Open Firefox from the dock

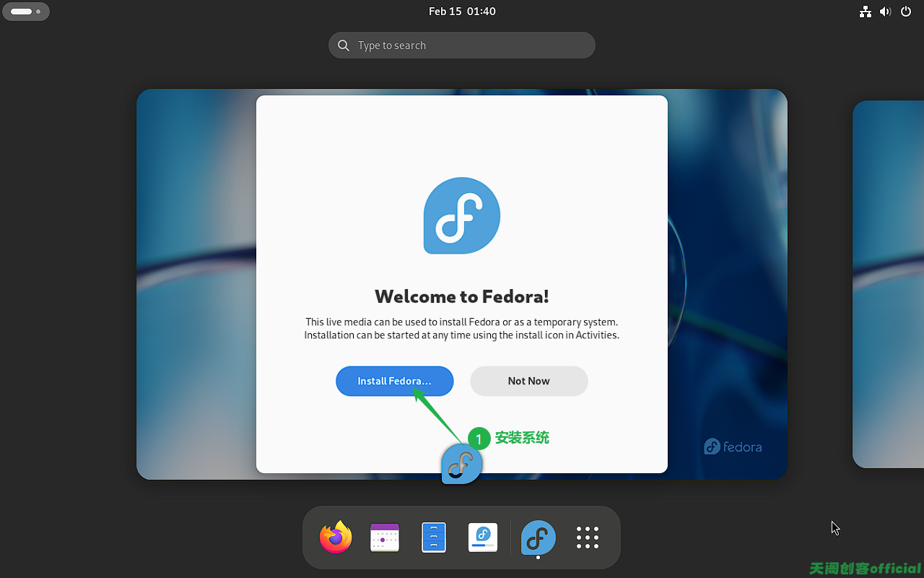tap(336, 538)
